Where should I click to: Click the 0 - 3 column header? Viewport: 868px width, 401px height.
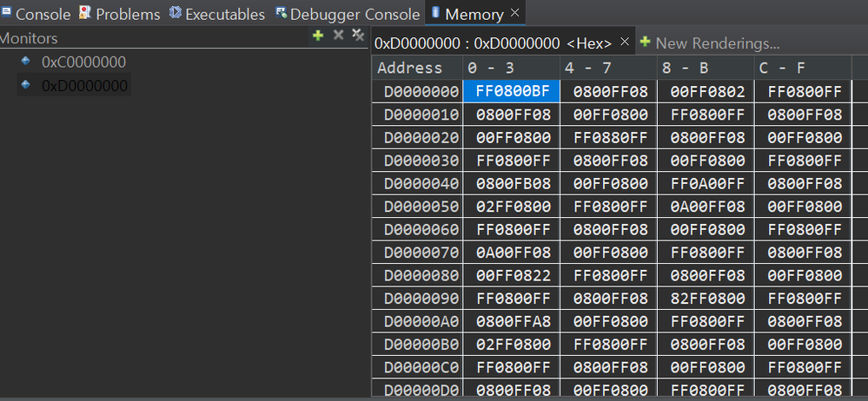click(x=511, y=68)
